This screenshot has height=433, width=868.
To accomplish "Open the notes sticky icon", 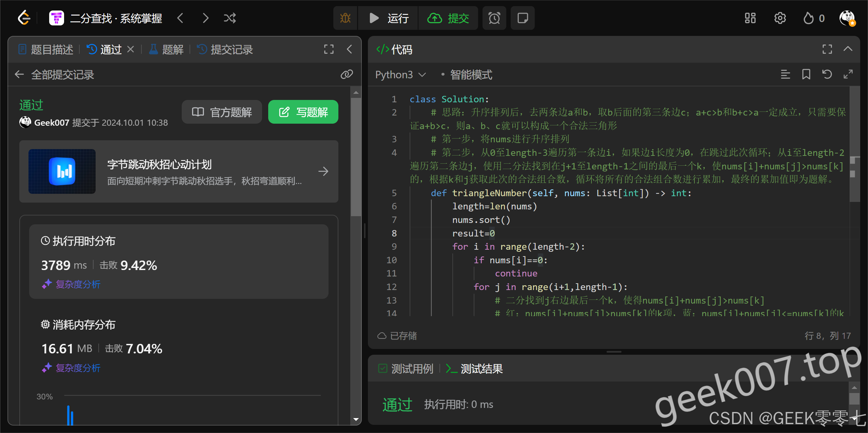I will click(522, 18).
